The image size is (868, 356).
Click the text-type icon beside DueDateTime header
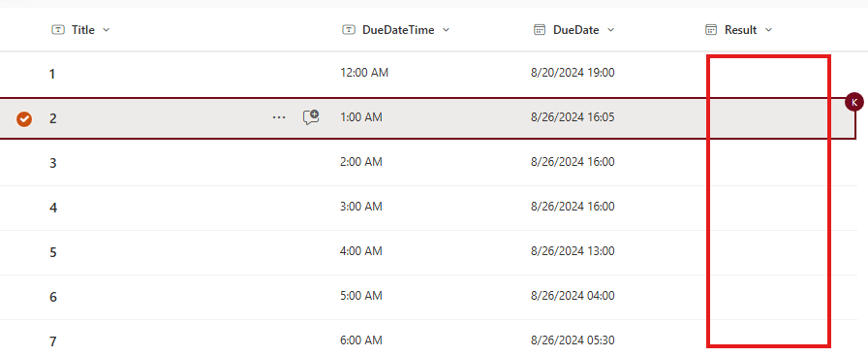tap(348, 30)
